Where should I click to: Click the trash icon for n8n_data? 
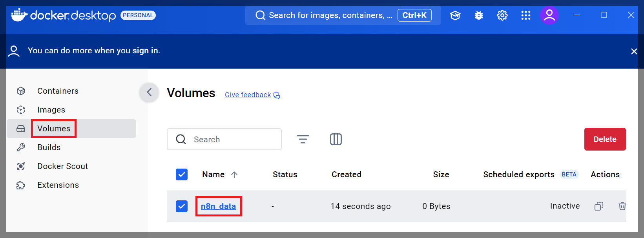pyautogui.click(x=622, y=206)
